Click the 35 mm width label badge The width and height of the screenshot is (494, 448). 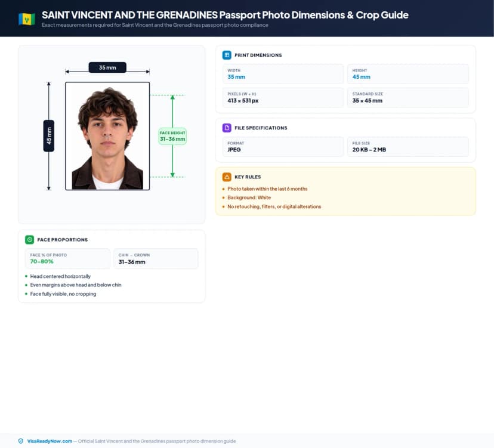tap(107, 67)
